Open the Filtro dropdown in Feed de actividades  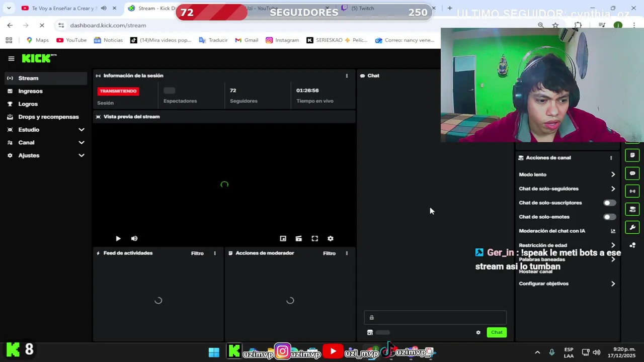click(x=197, y=253)
